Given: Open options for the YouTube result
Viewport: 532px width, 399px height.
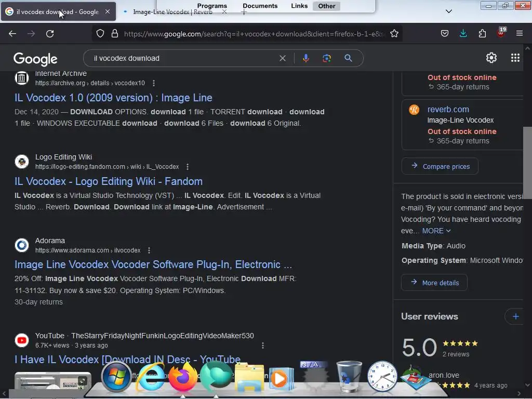Looking at the screenshot, I should pos(262,345).
